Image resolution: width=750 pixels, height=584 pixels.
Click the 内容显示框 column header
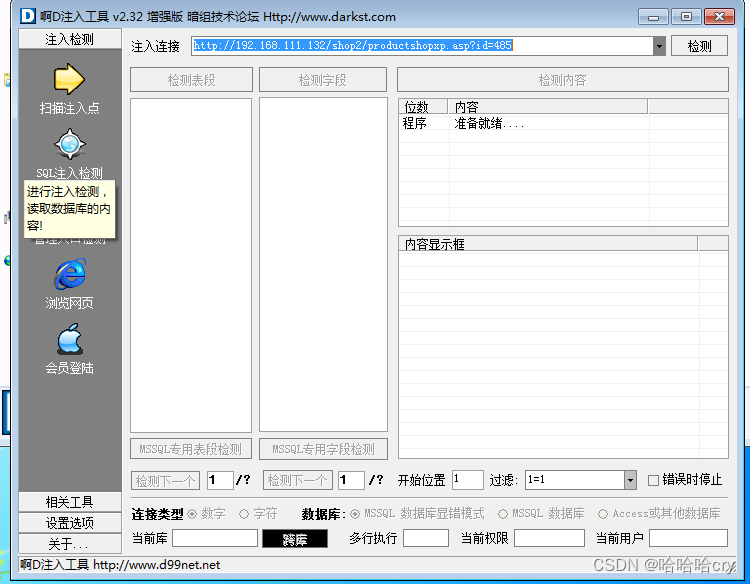[548, 244]
